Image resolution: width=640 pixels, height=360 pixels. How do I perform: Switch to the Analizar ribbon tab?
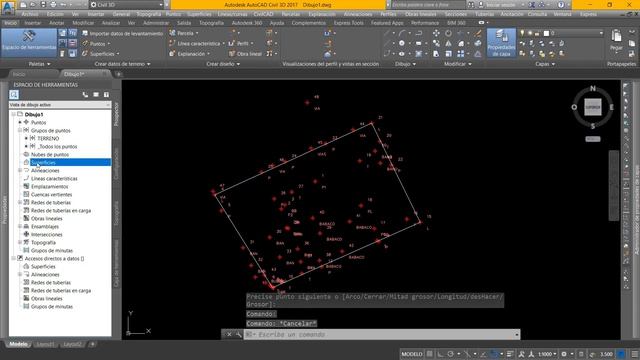point(111,23)
